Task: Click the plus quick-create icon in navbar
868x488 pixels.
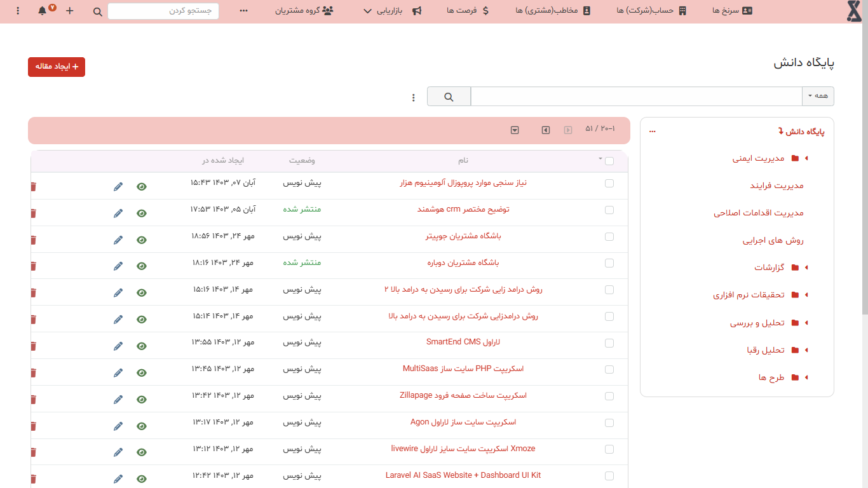Action: click(70, 11)
